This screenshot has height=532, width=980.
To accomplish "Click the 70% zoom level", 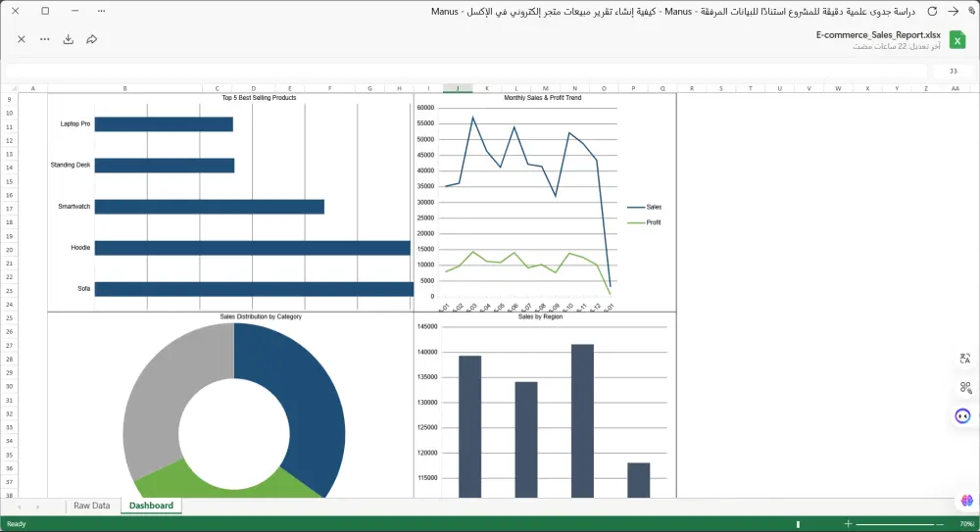I will pyautogui.click(x=966, y=524).
